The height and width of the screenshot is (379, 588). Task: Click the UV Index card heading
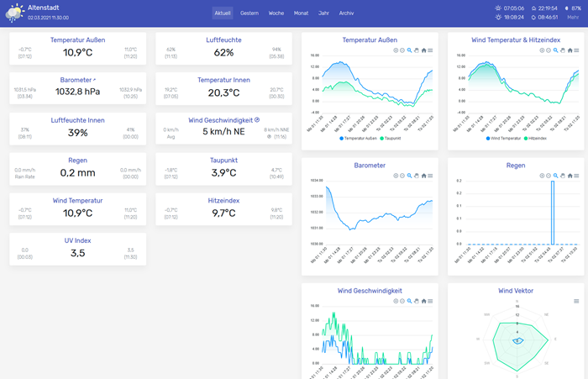coord(77,240)
